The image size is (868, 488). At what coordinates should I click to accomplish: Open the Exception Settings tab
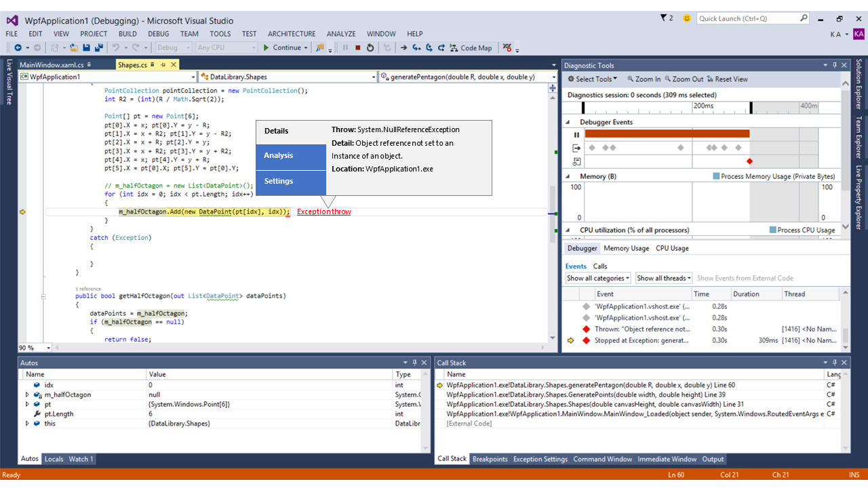[540, 459]
